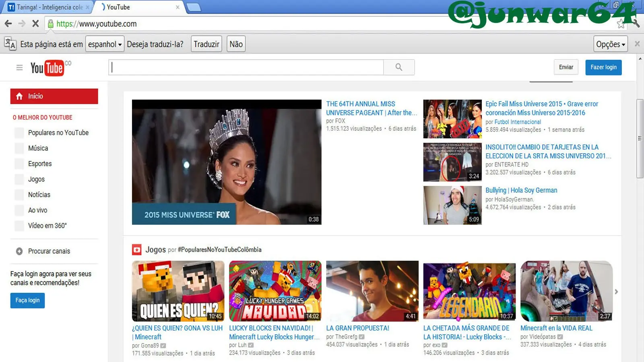This screenshot has width=644, height=362.
Task: Play the 2015 Miss Universe FOX video thumbnail
Action: click(227, 162)
